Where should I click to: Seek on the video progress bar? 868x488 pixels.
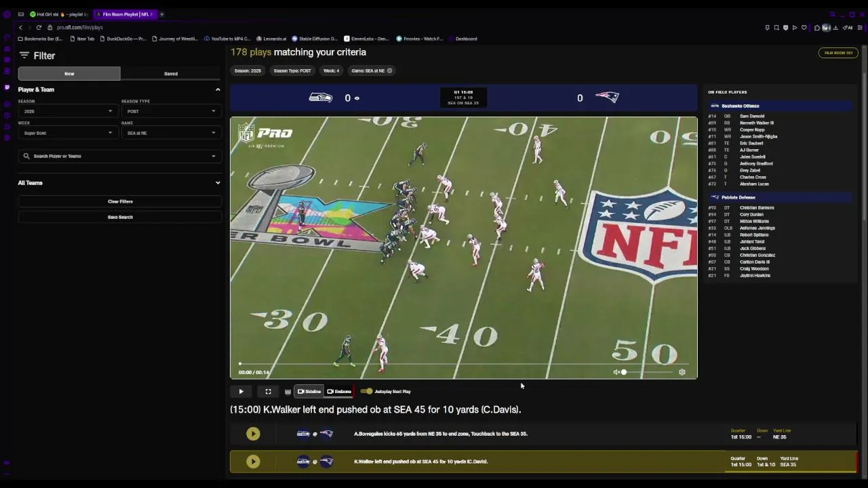pos(463,364)
